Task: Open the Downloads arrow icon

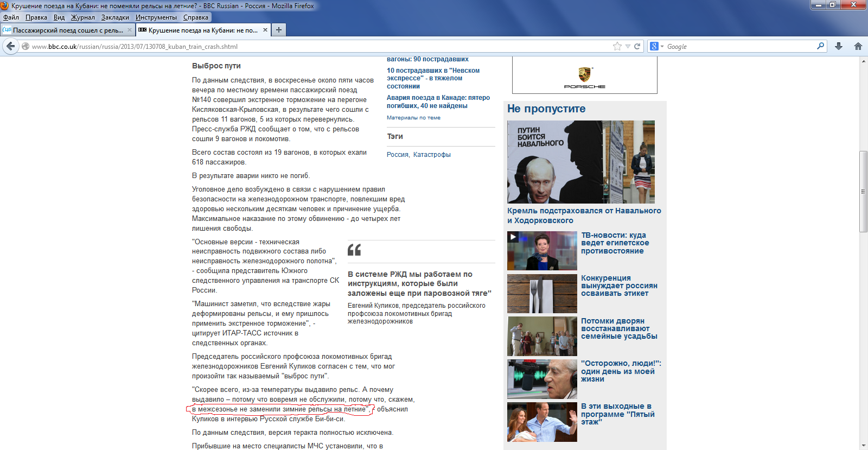Action: (839, 47)
